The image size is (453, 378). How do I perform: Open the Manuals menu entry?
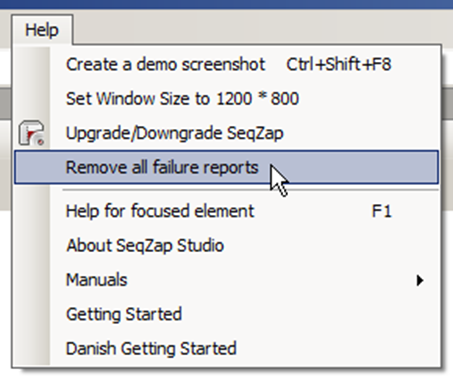[97, 280]
